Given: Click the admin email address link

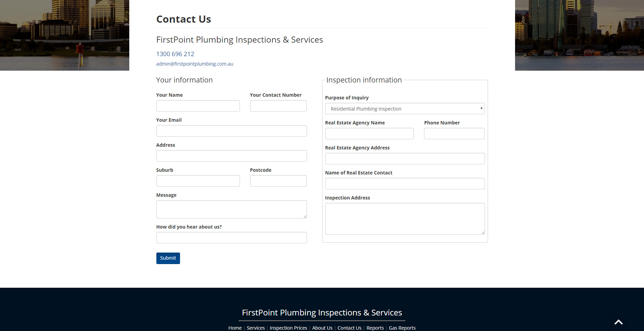Looking at the screenshot, I should coord(195,64).
